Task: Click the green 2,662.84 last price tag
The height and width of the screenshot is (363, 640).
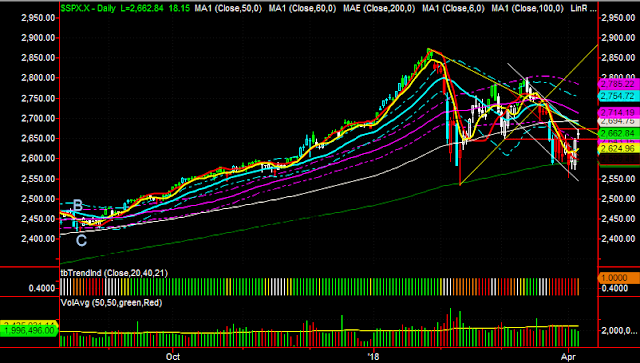Action: [618, 134]
